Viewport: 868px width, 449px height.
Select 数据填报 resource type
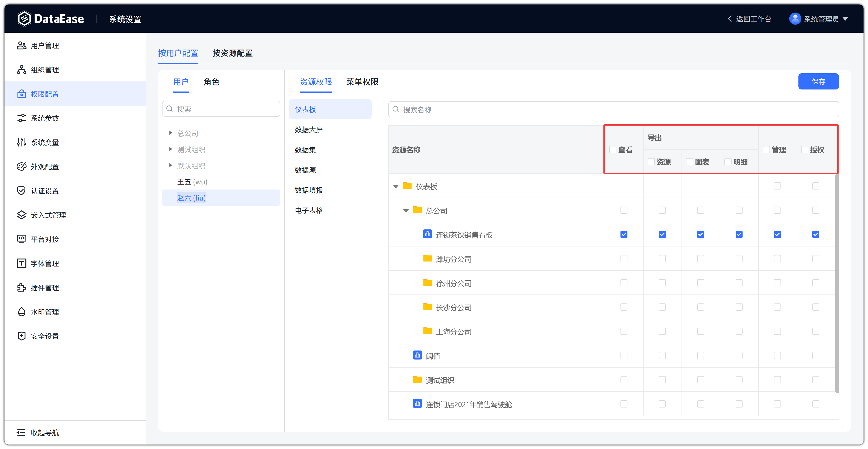(x=330, y=190)
